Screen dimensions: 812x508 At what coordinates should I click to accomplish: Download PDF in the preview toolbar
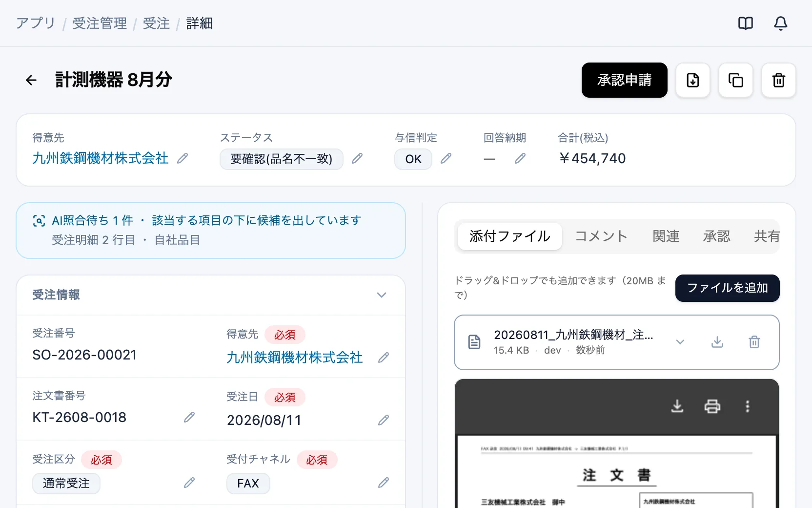[677, 406]
